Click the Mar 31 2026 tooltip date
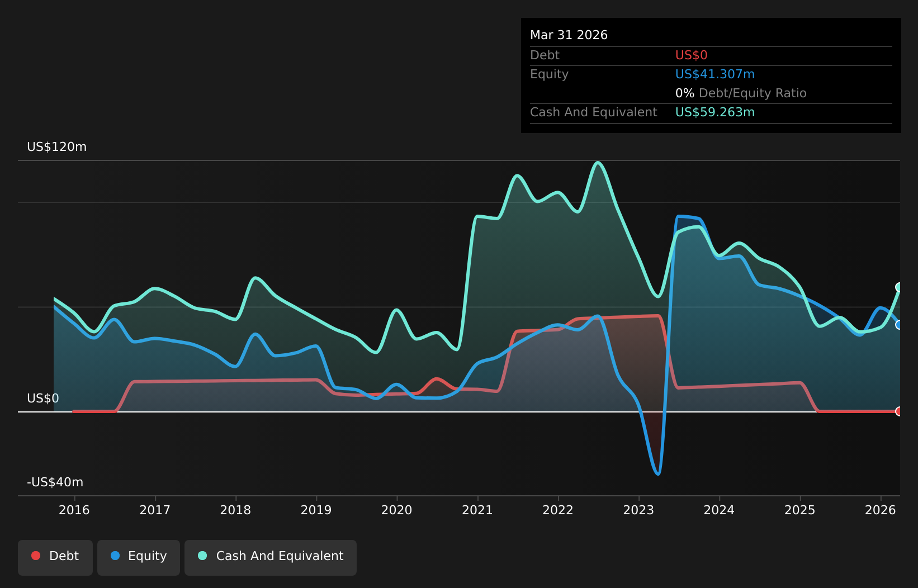Screen dimensions: 918x588 [x=569, y=35]
